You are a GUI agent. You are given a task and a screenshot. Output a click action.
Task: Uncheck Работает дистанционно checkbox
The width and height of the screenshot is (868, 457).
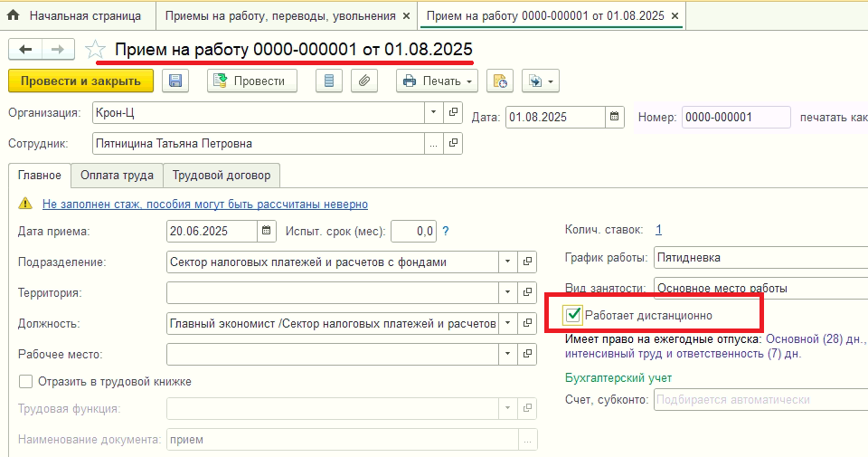click(572, 315)
